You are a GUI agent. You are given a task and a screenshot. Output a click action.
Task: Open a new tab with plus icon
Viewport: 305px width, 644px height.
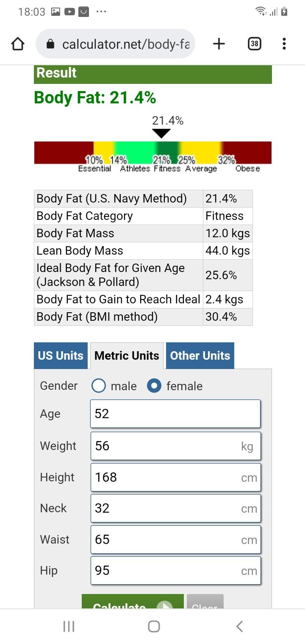219,44
